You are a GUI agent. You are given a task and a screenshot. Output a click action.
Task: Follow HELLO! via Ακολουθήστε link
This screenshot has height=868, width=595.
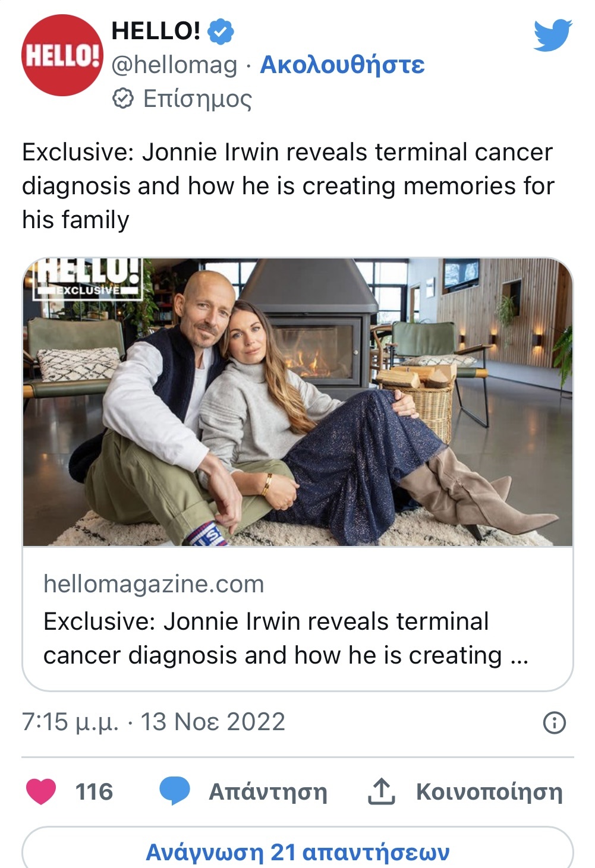[x=342, y=64]
